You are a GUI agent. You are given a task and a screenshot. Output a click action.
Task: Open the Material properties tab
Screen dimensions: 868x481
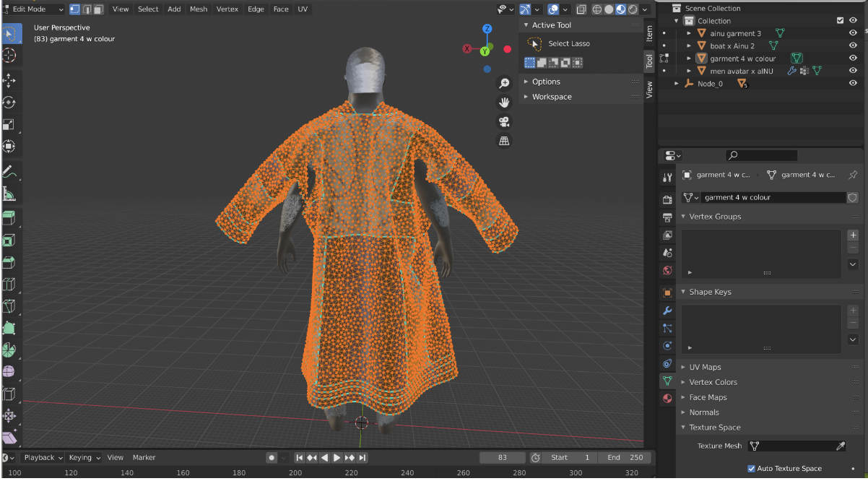click(667, 398)
